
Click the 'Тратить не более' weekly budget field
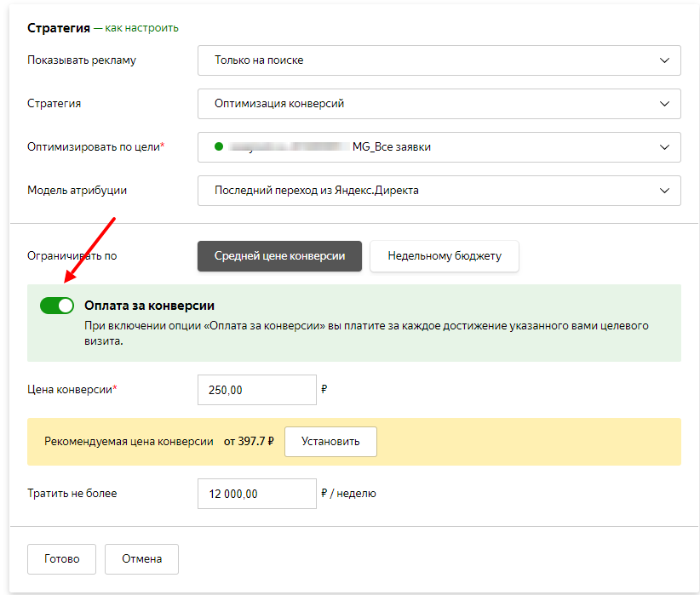(x=256, y=494)
